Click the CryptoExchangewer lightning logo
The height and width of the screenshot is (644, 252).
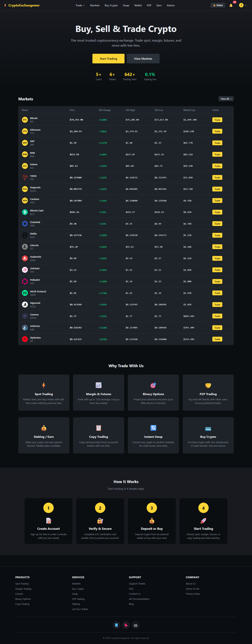(5, 5)
